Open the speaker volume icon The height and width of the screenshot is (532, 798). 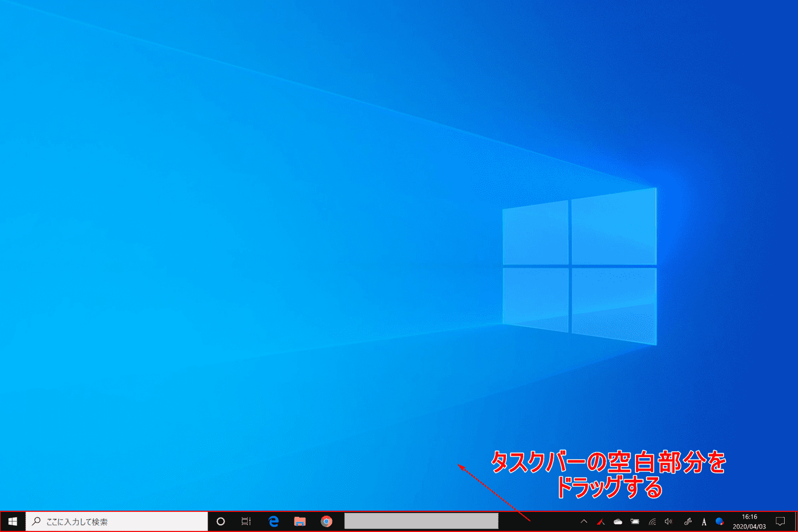coord(668,521)
